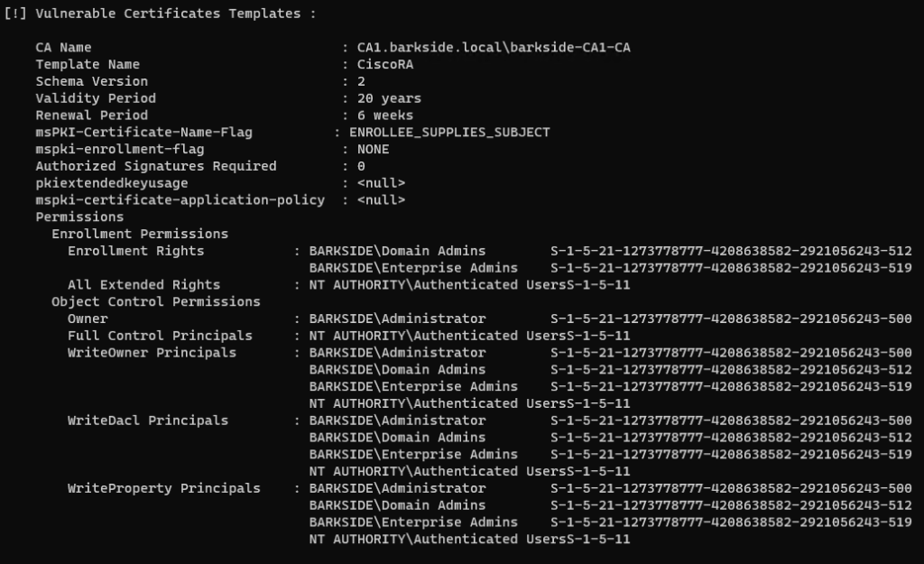Viewport: 924px width, 564px height.
Task: Click the Enrollment Permissions subheading
Action: tap(140, 234)
